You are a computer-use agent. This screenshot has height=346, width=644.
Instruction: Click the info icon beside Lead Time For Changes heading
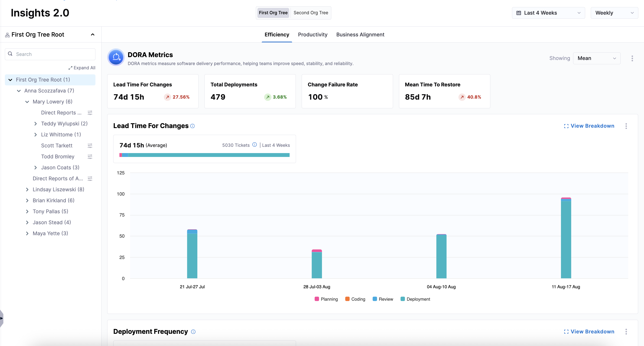192,126
